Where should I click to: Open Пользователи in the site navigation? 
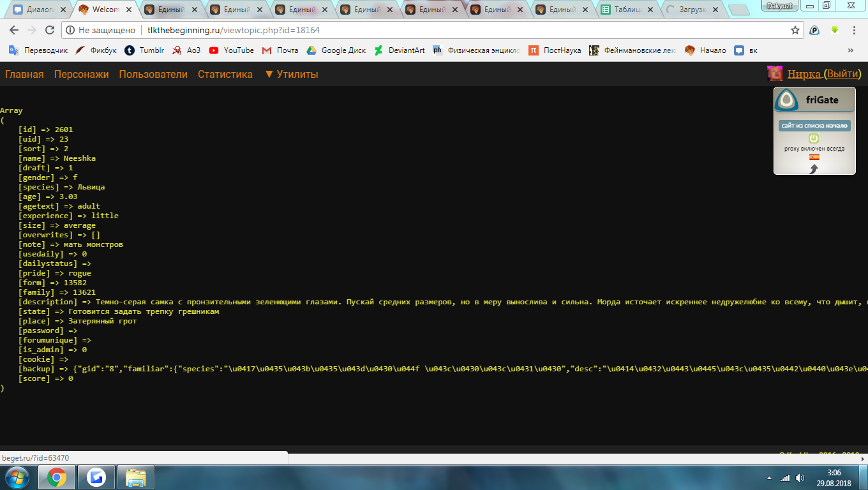(153, 74)
